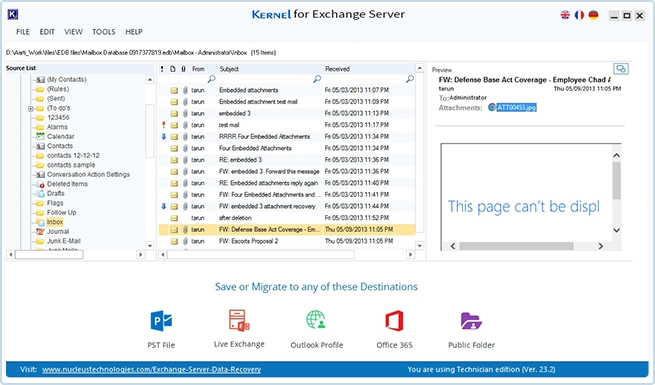
Task: Select the Deleted Items folder
Action: 67,184
